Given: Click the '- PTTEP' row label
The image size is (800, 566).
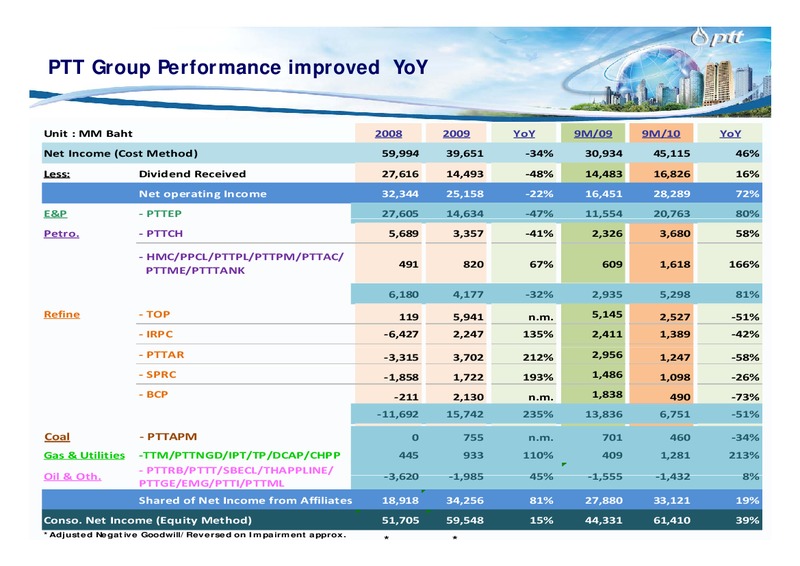Looking at the screenshot, I should coord(160,214).
